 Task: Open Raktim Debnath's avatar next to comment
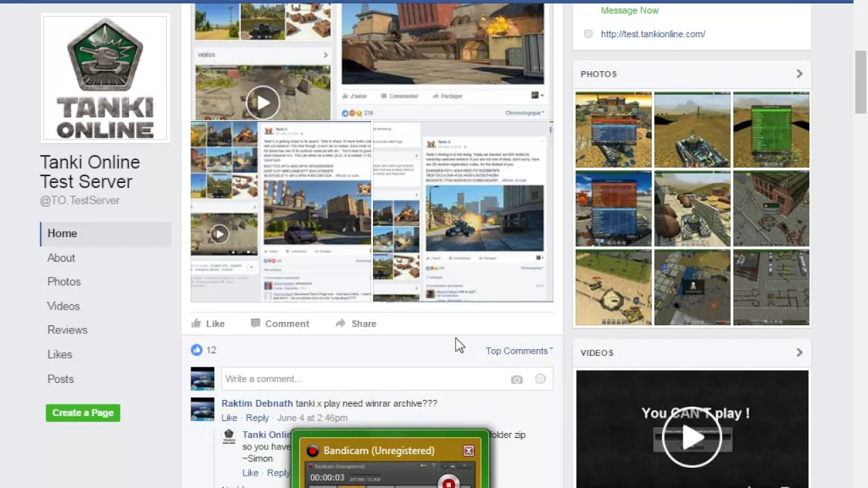202,409
